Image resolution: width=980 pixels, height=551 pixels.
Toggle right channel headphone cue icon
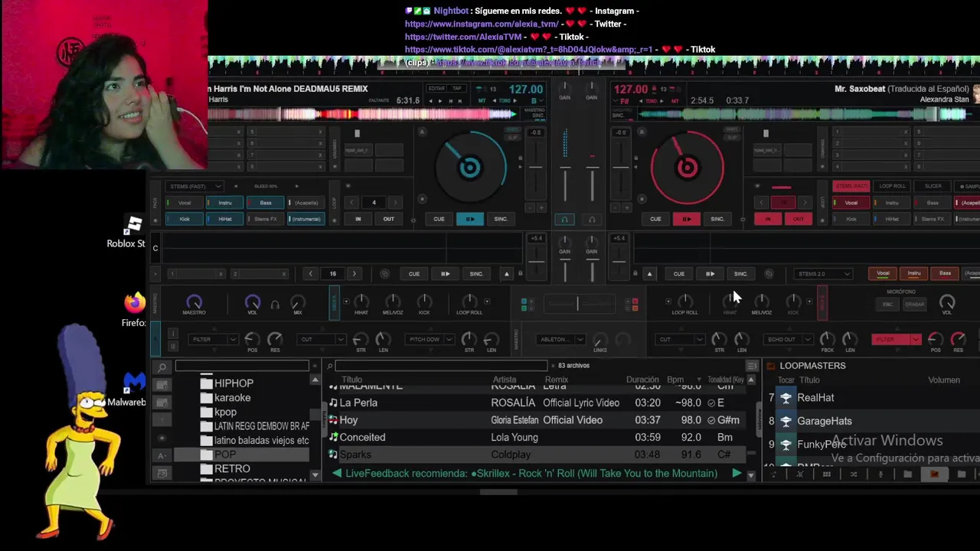(591, 220)
